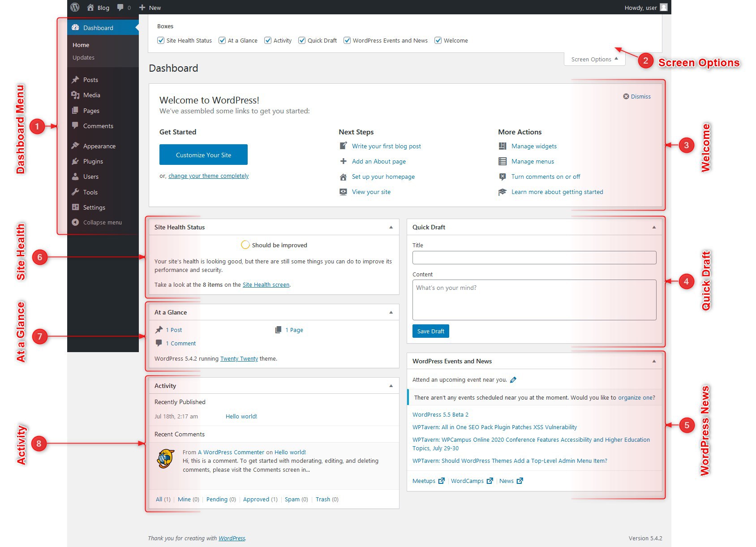
Task: Select the Users icon in sidebar
Action: pyautogui.click(x=75, y=177)
